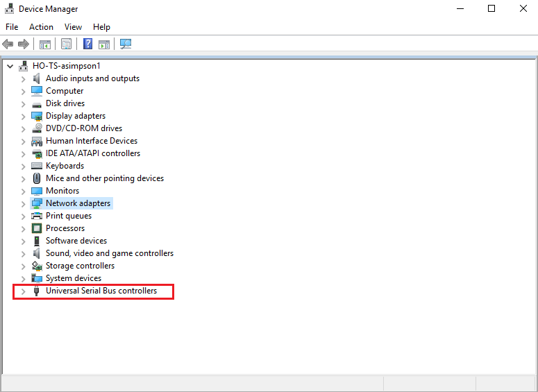538x392 pixels.
Task: Select the Network adapters label
Action: tap(78, 203)
